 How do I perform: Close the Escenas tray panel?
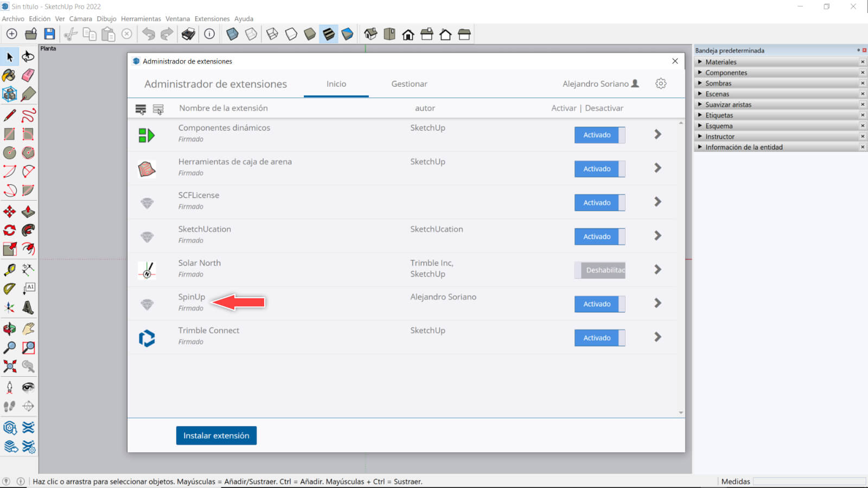863,94
